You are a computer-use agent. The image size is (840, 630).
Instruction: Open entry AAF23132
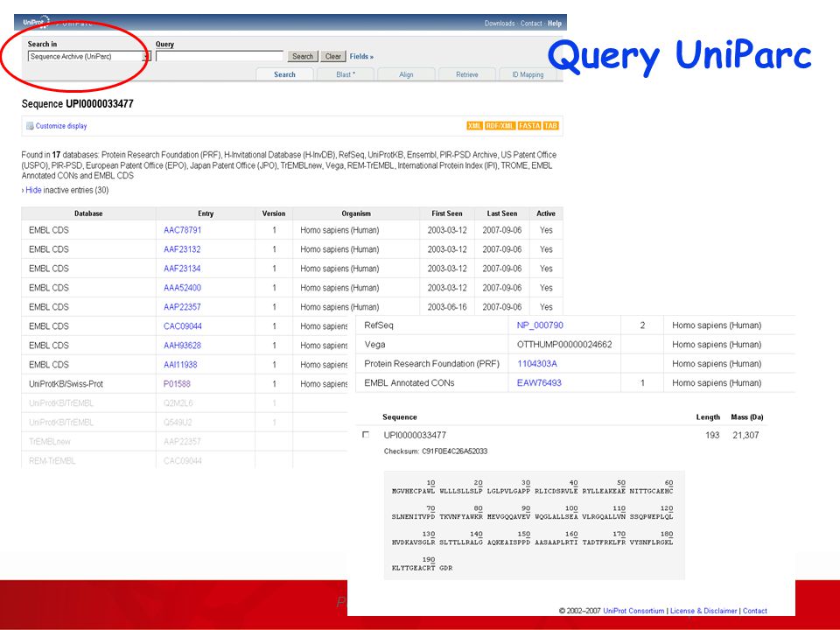(182, 249)
